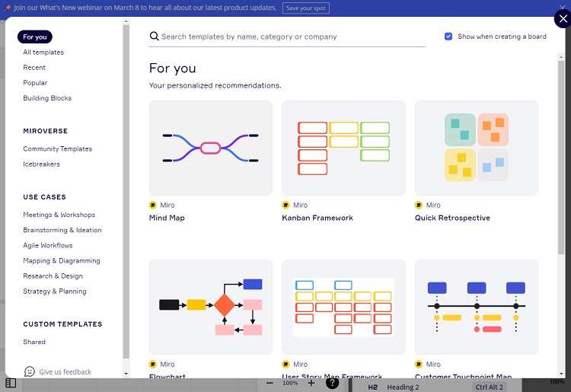Uncheck 'Show when creating a board'
The image size is (571, 392).
click(x=448, y=37)
